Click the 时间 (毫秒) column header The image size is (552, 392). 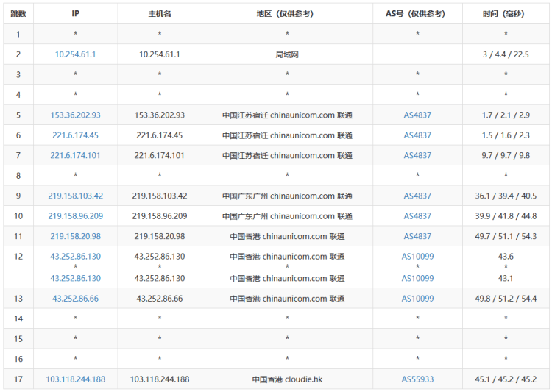click(506, 14)
